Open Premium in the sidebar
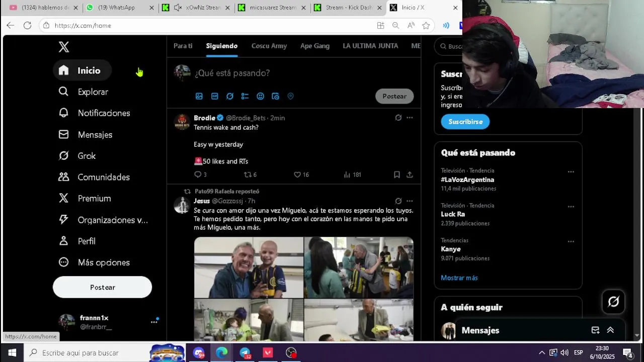 tap(85, 199)
